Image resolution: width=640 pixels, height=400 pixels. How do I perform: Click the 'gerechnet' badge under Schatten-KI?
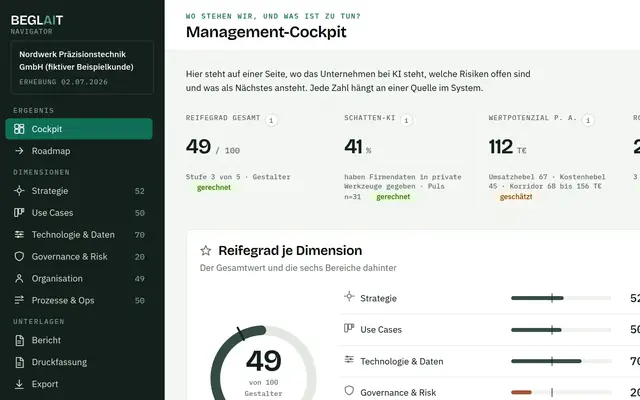(393, 197)
